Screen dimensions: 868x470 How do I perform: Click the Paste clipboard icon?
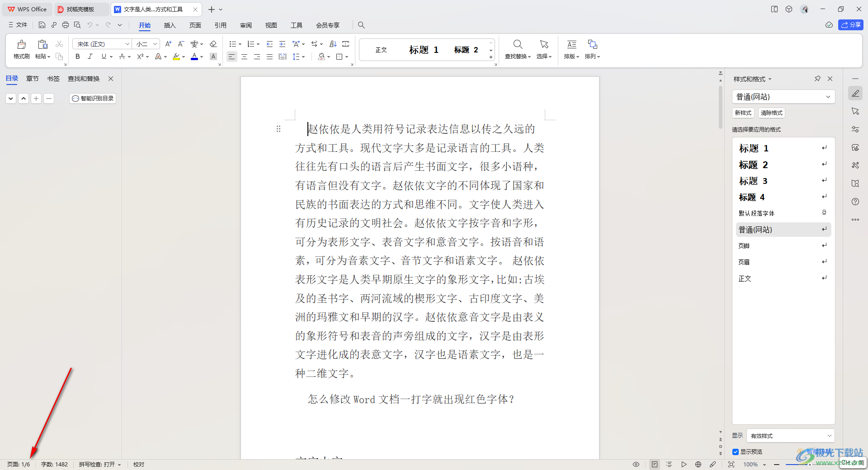(42, 44)
